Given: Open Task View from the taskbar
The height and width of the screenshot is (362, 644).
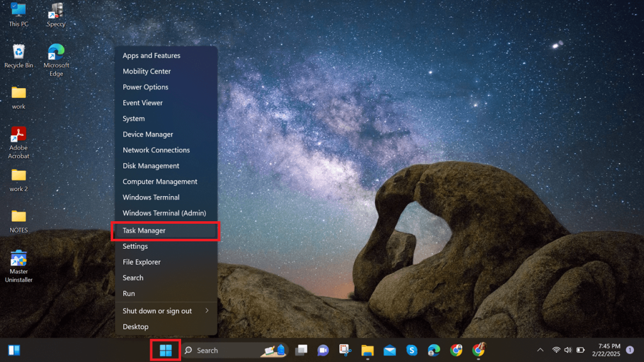Looking at the screenshot, I should pos(301,350).
